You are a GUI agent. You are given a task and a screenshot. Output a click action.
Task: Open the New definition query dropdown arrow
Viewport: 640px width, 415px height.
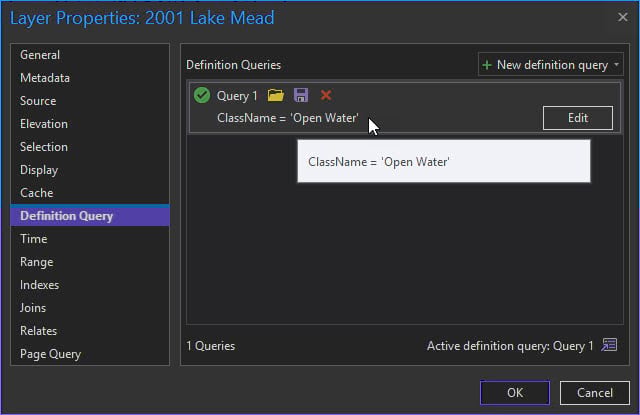617,65
